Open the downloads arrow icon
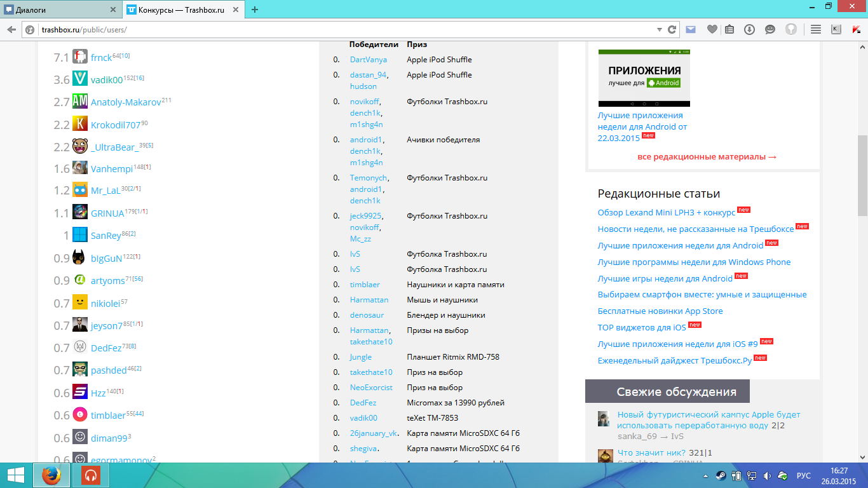 (750, 29)
